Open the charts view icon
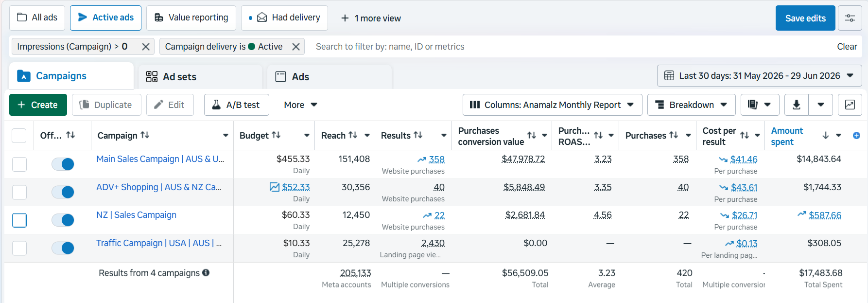The width and height of the screenshot is (868, 303). pyautogui.click(x=850, y=105)
